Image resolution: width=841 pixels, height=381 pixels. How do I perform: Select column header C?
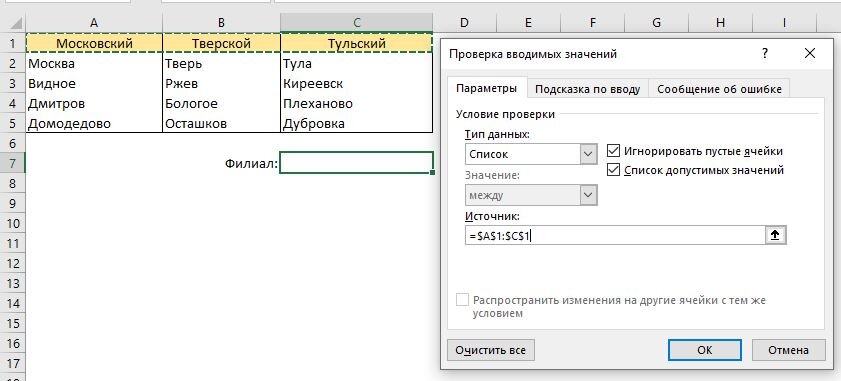(357, 23)
